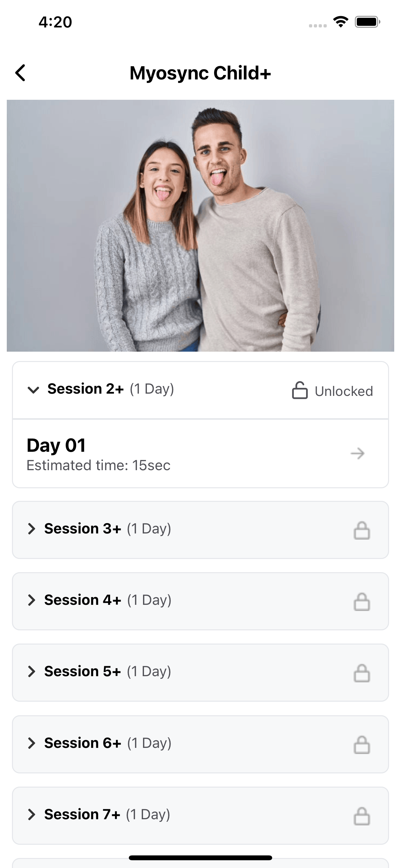Tap the lock icon on Session 6+
401x868 pixels.
tap(362, 745)
